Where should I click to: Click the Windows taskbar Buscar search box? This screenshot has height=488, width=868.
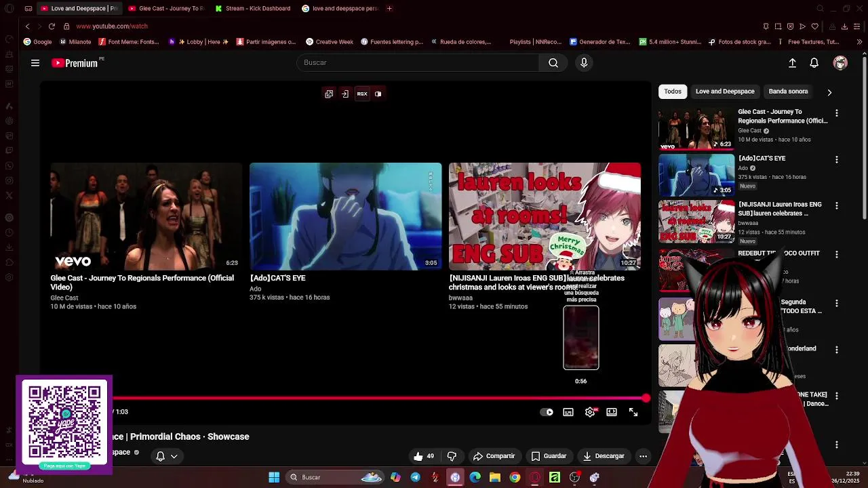[336, 477]
